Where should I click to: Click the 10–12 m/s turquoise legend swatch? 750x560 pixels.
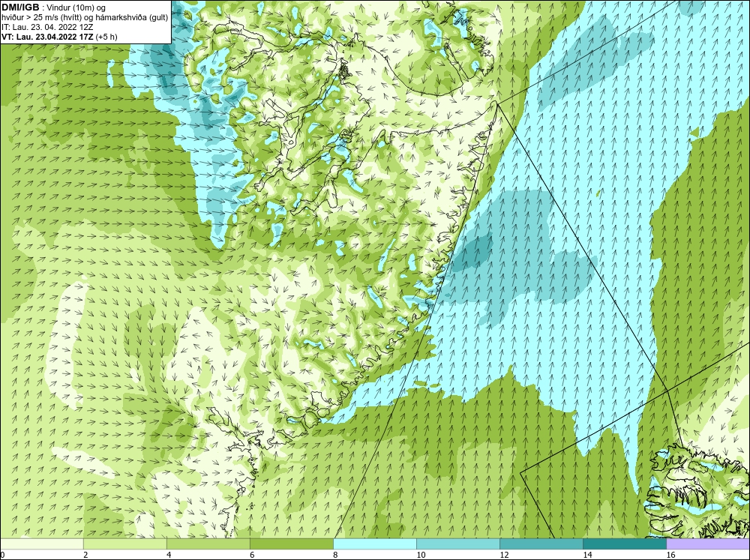pos(458,544)
